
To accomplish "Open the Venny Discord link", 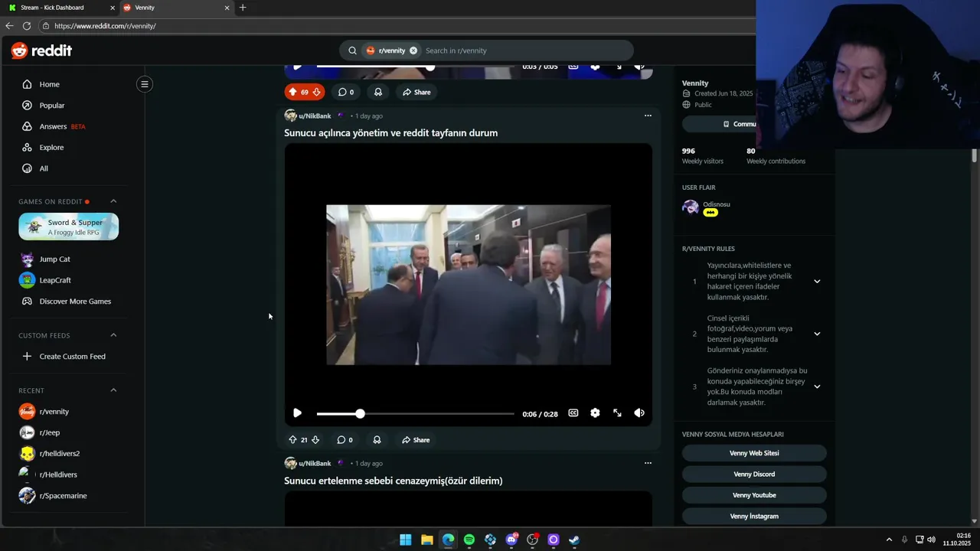I will pos(754,474).
